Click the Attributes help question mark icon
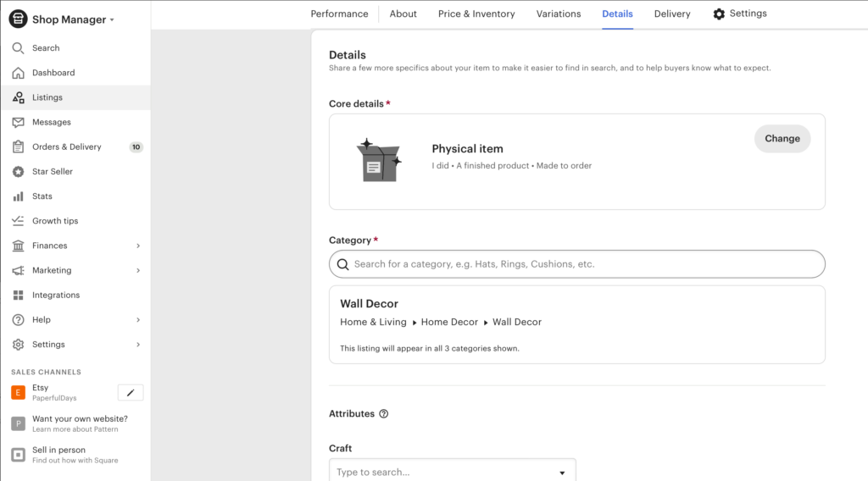 point(384,413)
